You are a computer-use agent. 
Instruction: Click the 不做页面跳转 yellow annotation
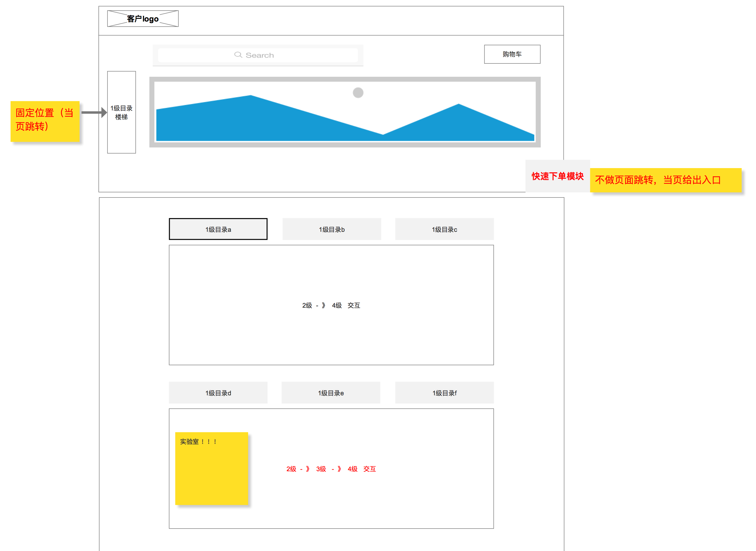point(665,180)
